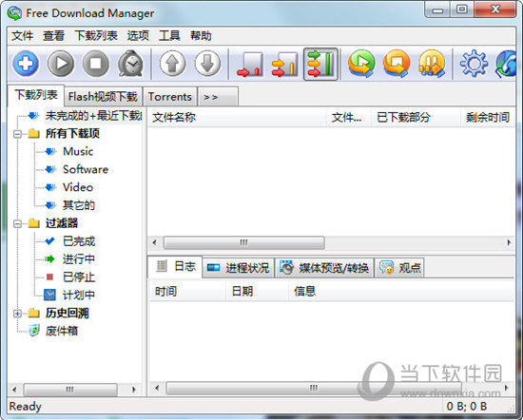The height and width of the screenshot is (420, 523).
Task: Open the 帮助 menu
Action: 201,35
